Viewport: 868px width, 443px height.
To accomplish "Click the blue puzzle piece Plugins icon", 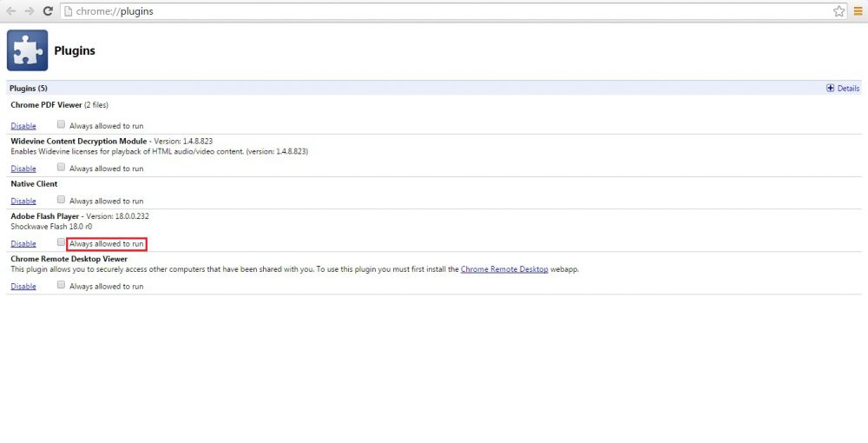I will pyautogui.click(x=27, y=50).
